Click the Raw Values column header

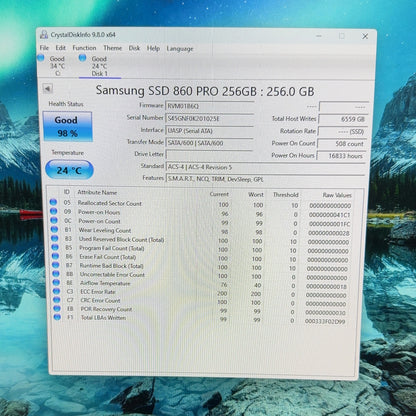coord(337,195)
